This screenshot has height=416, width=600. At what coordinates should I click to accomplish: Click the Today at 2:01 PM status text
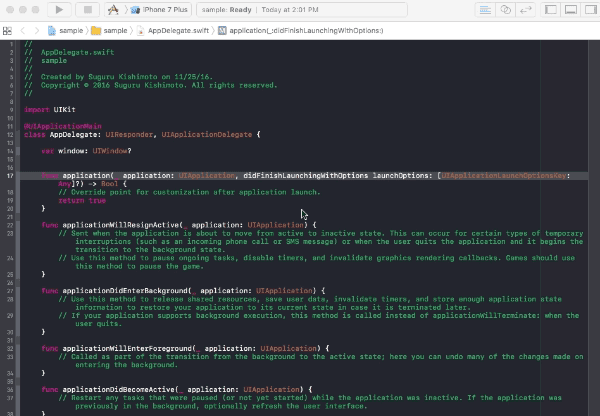click(290, 10)
